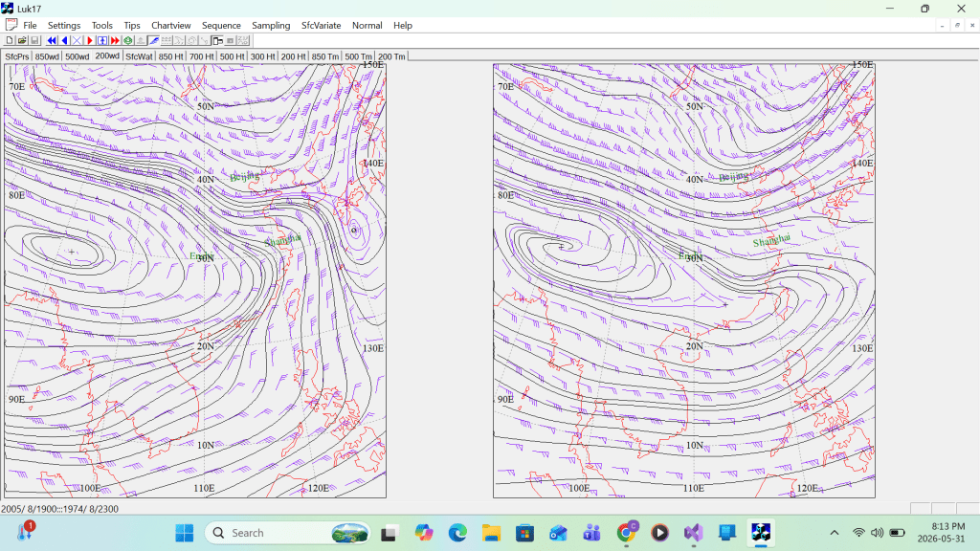The width and height of the screenshot is (980, 551).
Task: Click the blue boxed arrow toolbar icon
Action: tap(102, 40)
